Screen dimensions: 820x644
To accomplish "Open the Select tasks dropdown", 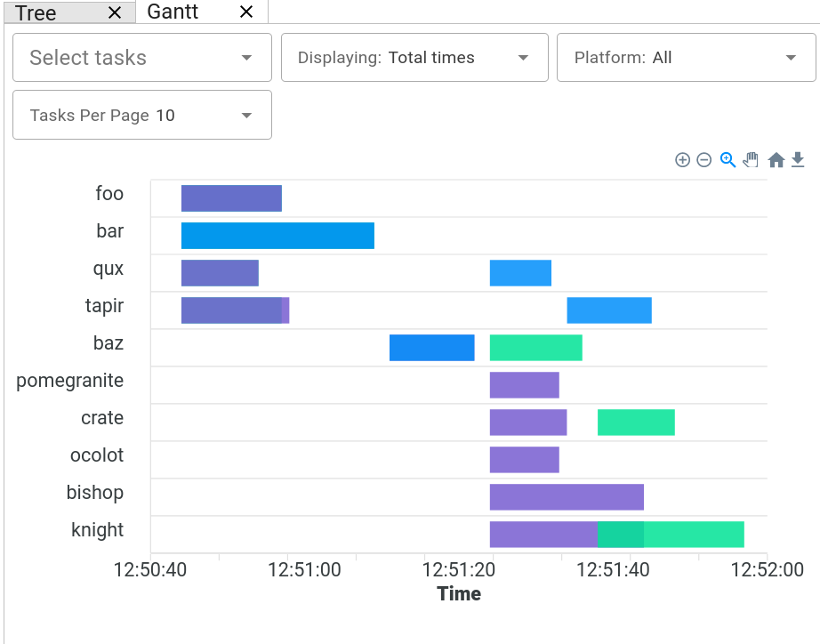I will click(142, 58).
